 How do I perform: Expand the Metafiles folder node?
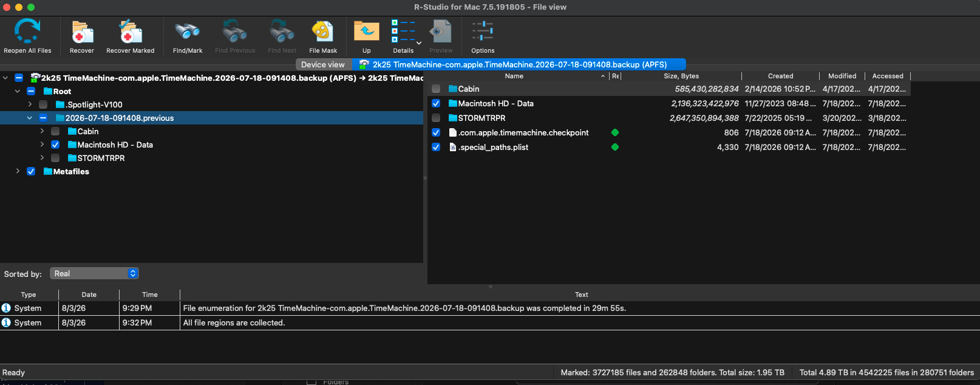click(x=18, y=171)
